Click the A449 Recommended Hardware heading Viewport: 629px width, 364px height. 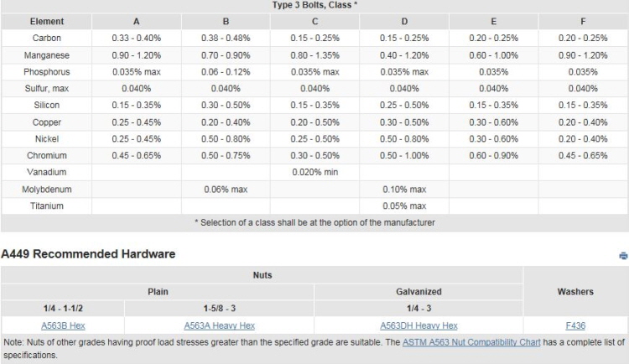pos(88,254)
